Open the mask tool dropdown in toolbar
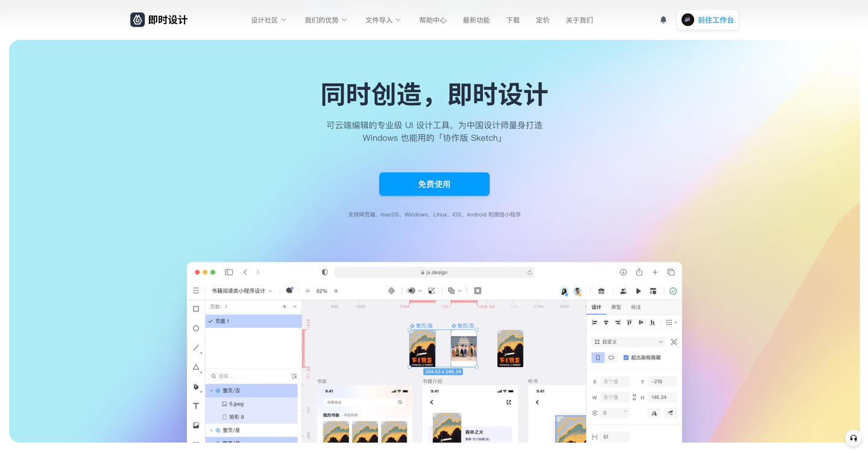Screen dimensions: 868x453 (x=415, y=291)
